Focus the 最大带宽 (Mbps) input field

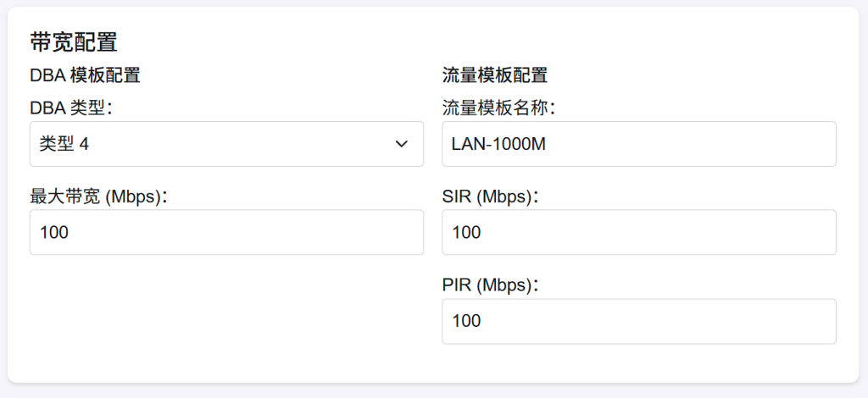pyautogui.click(x=226, y=232)
